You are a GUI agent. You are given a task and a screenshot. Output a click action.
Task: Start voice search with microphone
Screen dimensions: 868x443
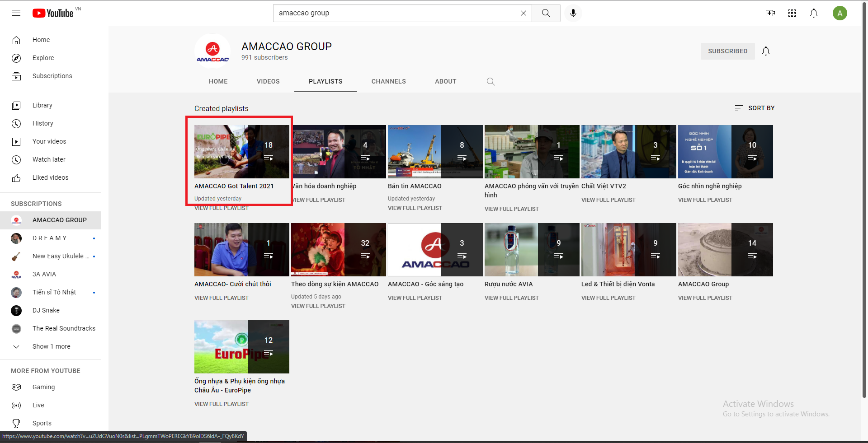573,13
